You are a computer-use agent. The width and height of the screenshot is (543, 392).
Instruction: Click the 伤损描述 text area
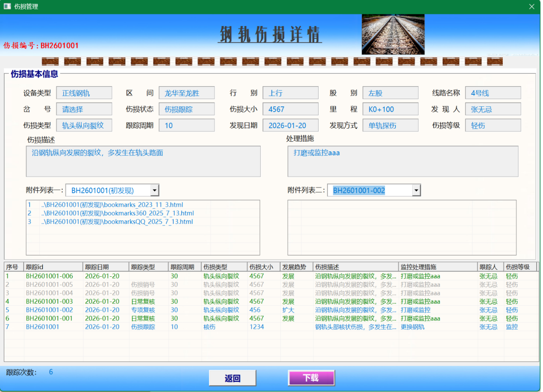(x=143, y=161)
